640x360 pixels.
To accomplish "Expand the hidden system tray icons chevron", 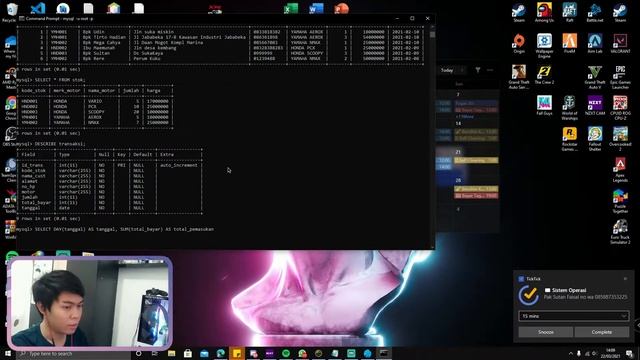I will (571, 353).
